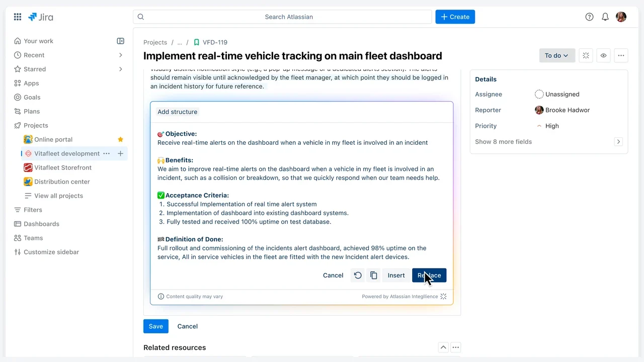Click Powered by Atlassian Intelligence text
Screen dimensions: 644x362
(x=400, y=297)
